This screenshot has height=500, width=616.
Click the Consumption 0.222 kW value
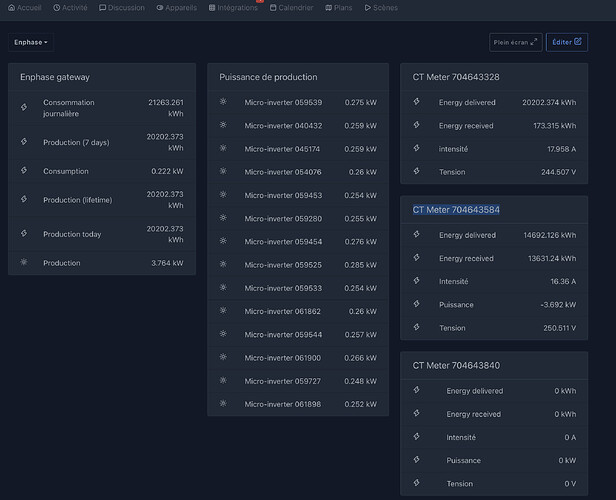167,171
